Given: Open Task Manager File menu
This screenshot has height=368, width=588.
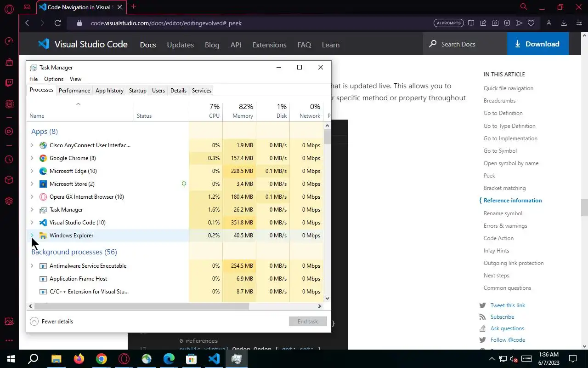Looking at the screenshot, I should (34, 79).
